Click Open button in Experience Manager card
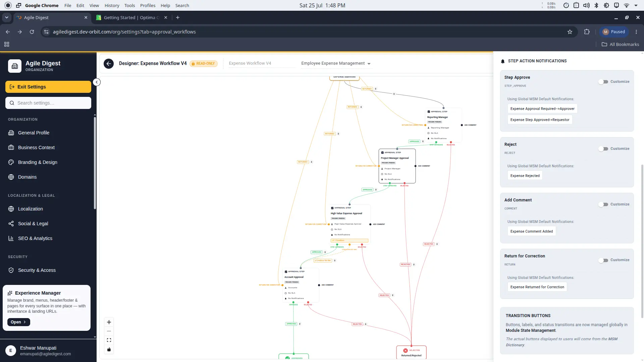Screen dimensions: 644x362 click(19, 322)
